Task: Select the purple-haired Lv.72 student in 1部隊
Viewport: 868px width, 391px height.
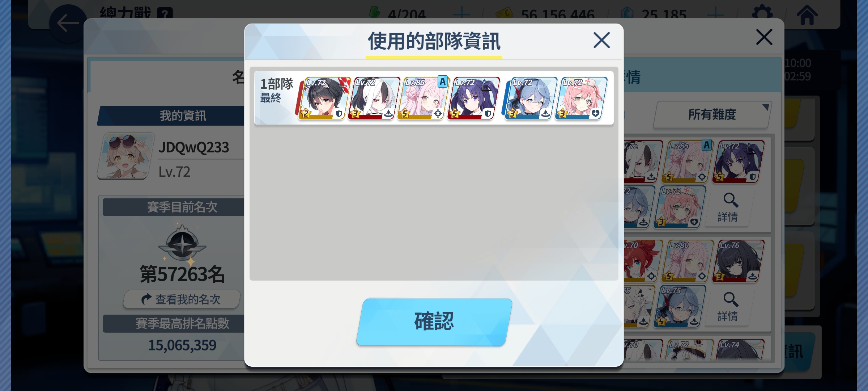Action: 473,98
